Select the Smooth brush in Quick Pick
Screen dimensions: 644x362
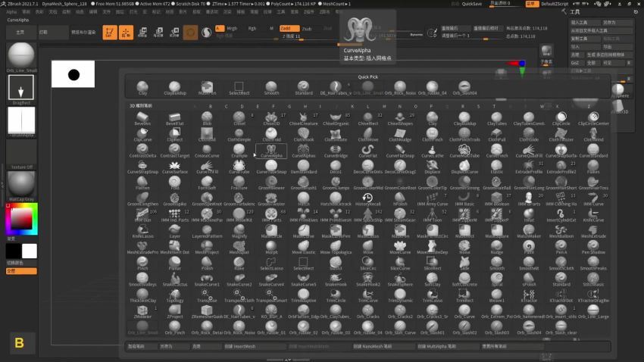271,88
